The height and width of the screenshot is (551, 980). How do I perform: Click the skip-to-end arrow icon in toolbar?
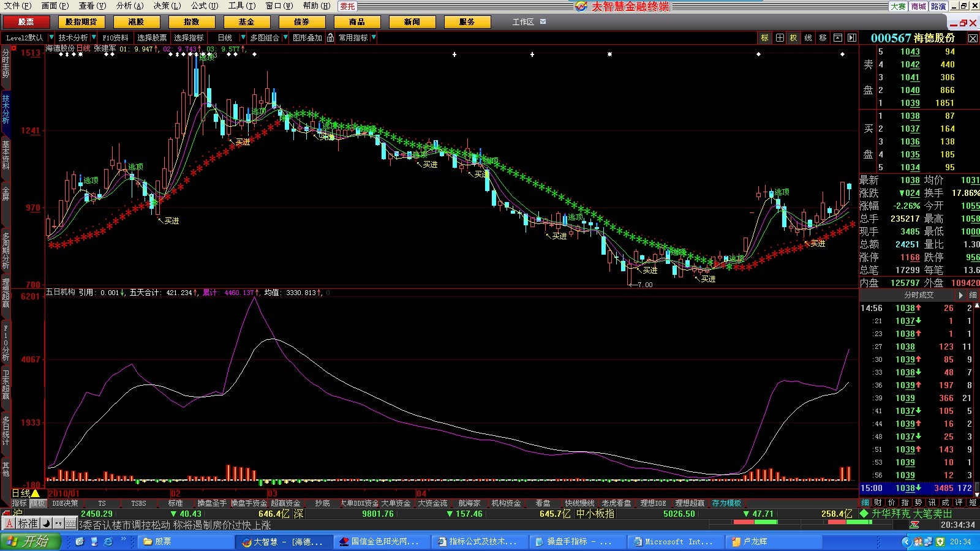pos(852,38)
